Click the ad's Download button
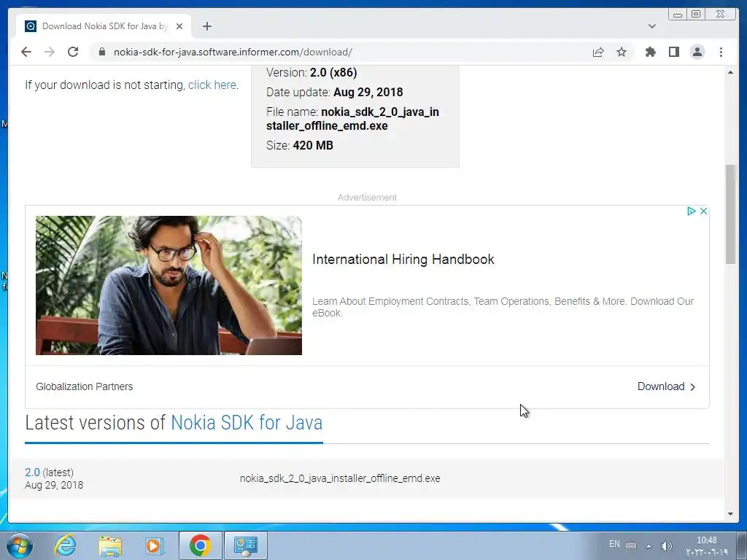The height and width of the screenshot is (560, 747). (666, 386)
